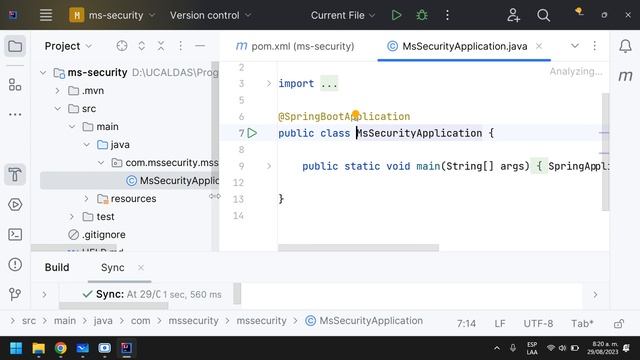640x360 pixels.
Task: Open the Structure tool window
Action: click(x=15, y=85)
